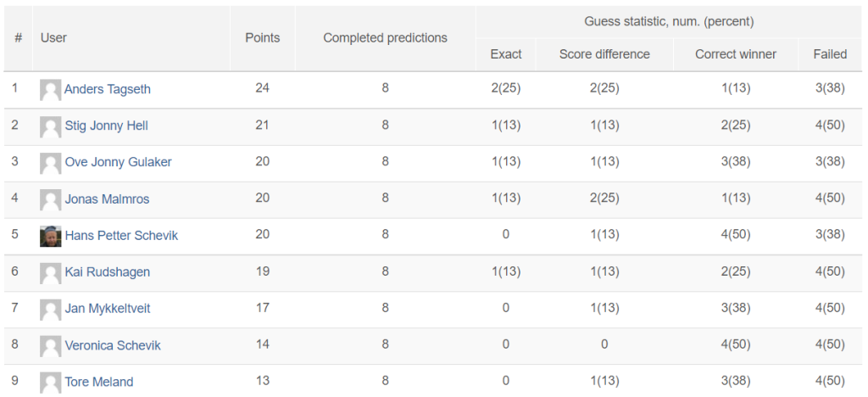Open Jonas Malmros's profile link
This screenshot has height=397, width=868.
(107, 198)
